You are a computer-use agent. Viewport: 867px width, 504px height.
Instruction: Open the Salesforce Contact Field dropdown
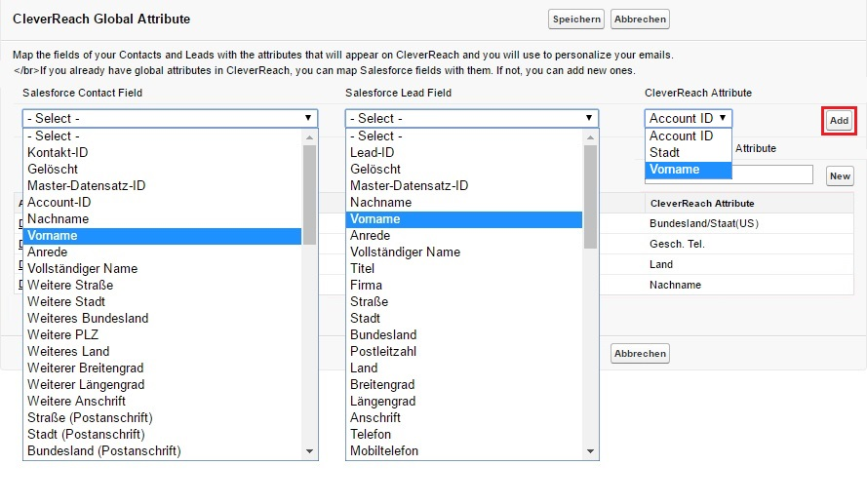click(171, 118)
